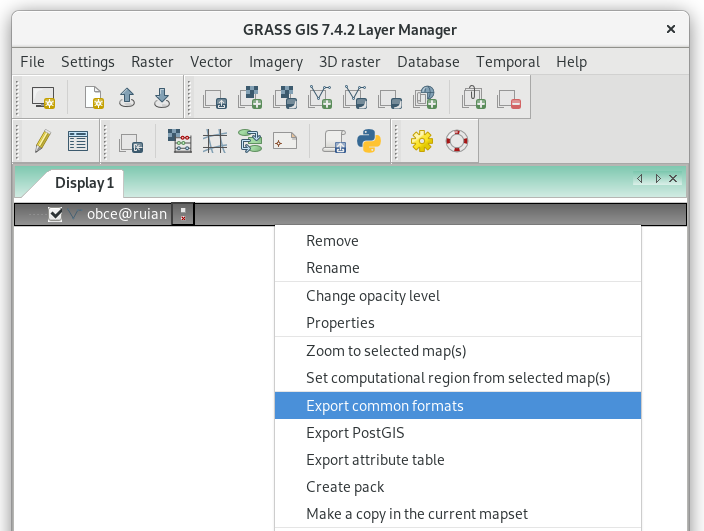Select the obce@ruian layer row
Viewport: 704px width, 531px height.
350,214
